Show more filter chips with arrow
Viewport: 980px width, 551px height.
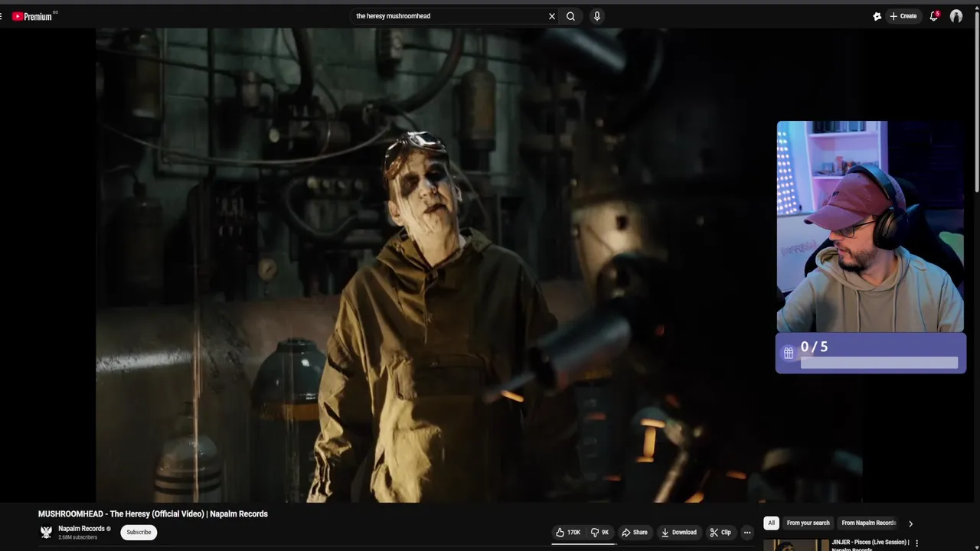910,524
